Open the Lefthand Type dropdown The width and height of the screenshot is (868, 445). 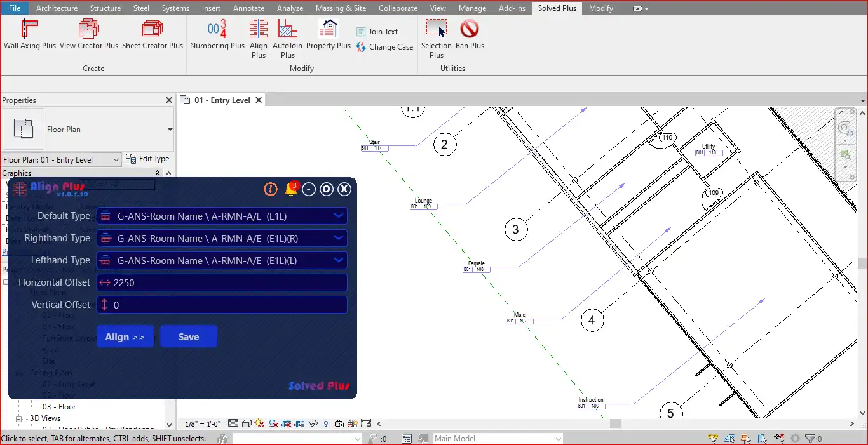[x=339, y=260]
